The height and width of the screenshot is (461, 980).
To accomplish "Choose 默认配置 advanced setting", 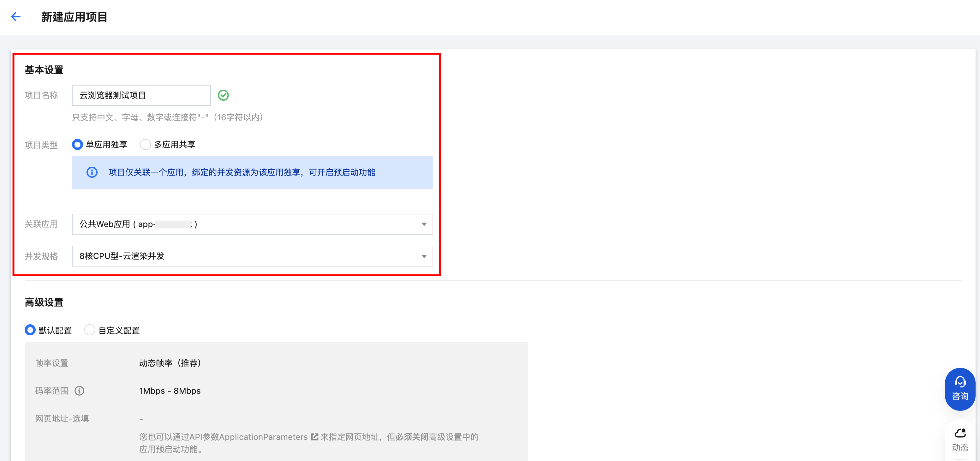I will [30, 330].
